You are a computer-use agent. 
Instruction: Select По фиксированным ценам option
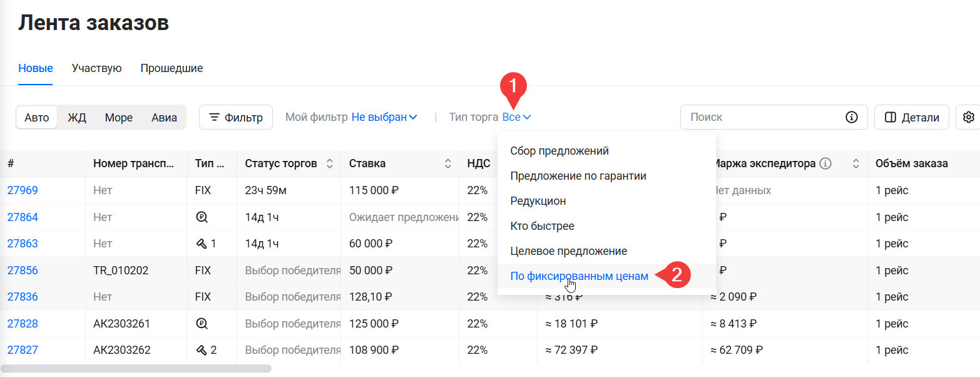(x=579, y=276)
